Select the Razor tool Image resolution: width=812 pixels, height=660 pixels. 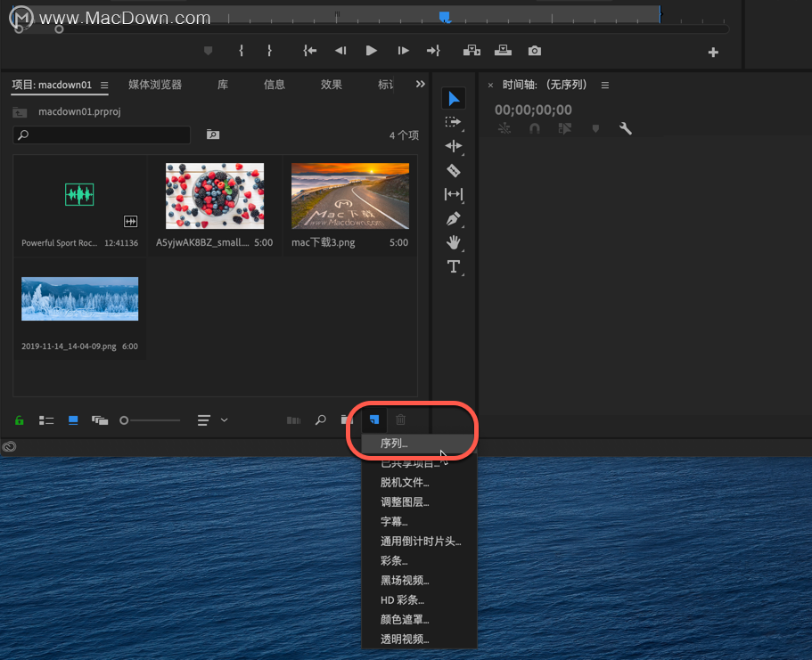point(454,170)
